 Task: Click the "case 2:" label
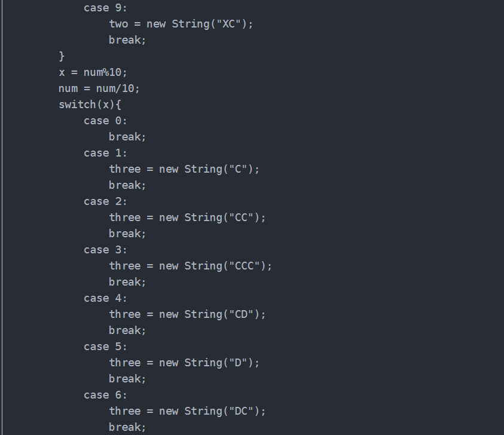pyautogui.click(x=105, y=201)
